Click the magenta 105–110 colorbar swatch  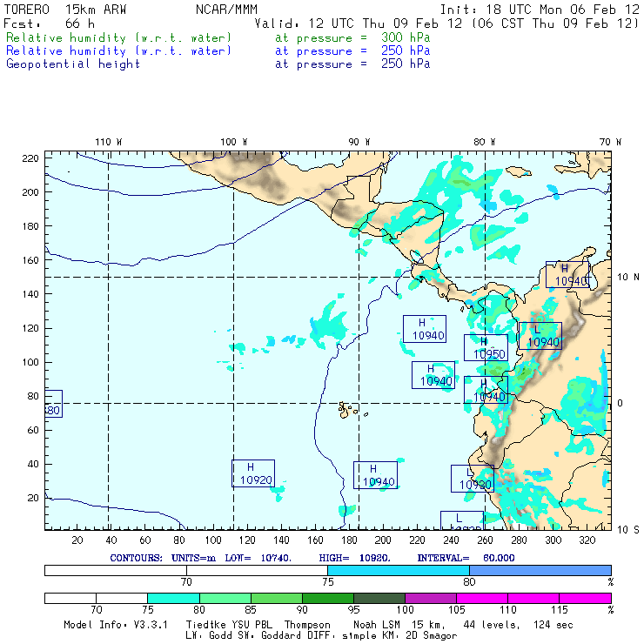482,598
